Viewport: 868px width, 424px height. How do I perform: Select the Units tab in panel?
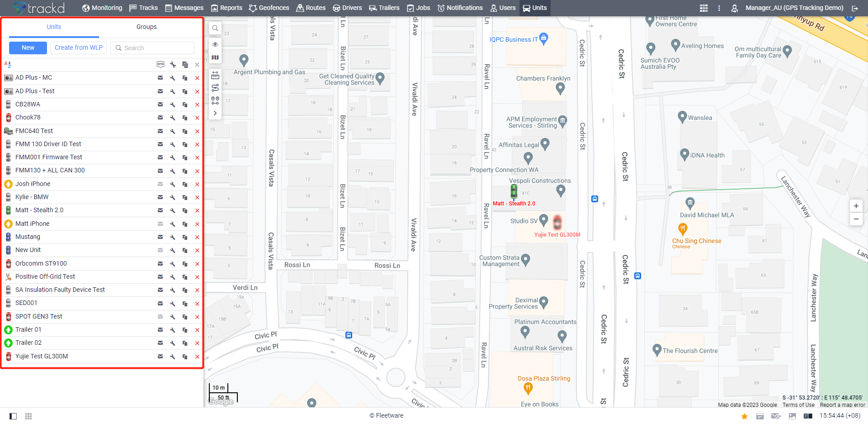[x=54, y=27]
